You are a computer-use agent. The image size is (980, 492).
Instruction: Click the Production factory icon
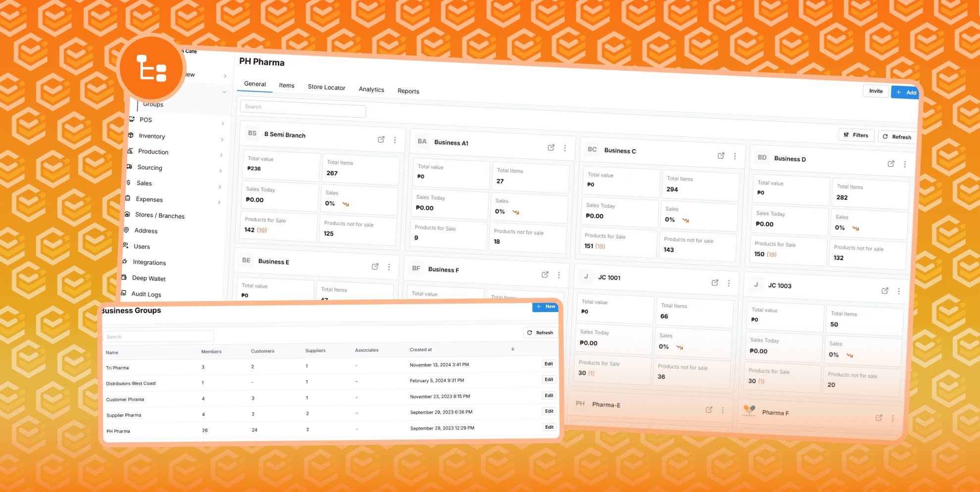point(131,151)
